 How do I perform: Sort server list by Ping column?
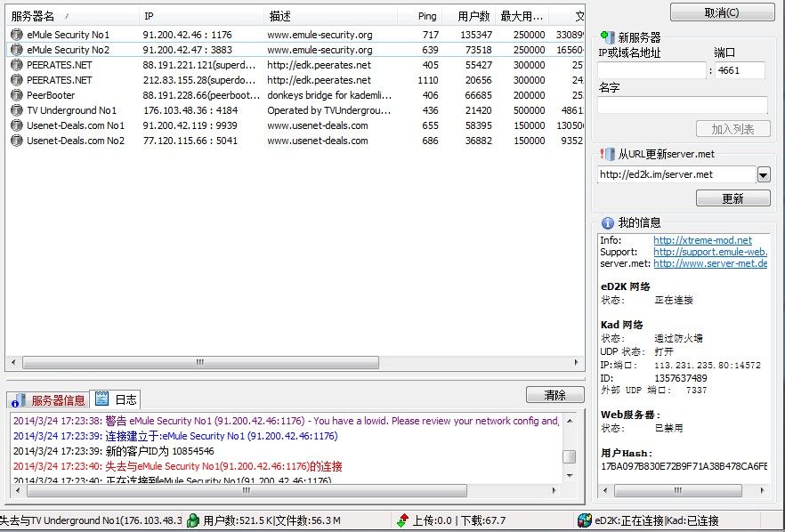coord(419,17)
